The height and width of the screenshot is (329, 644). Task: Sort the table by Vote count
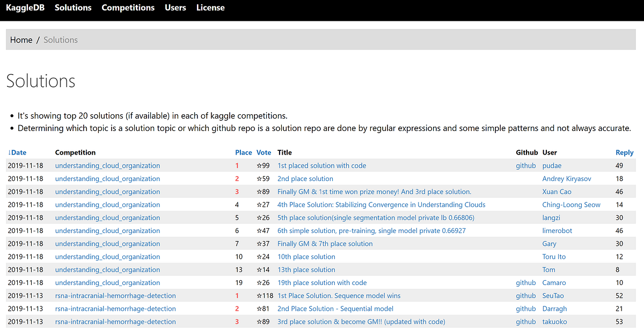pos(264,152)
